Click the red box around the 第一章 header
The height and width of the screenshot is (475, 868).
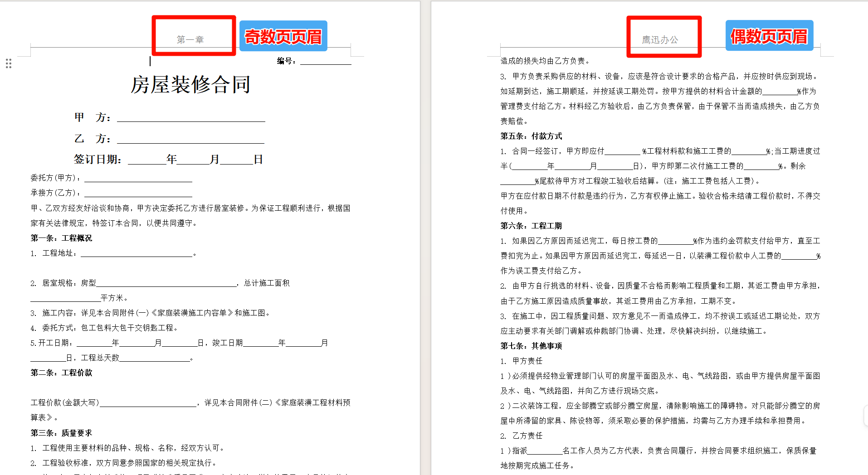pyautogui.click(x=153, y=36)
